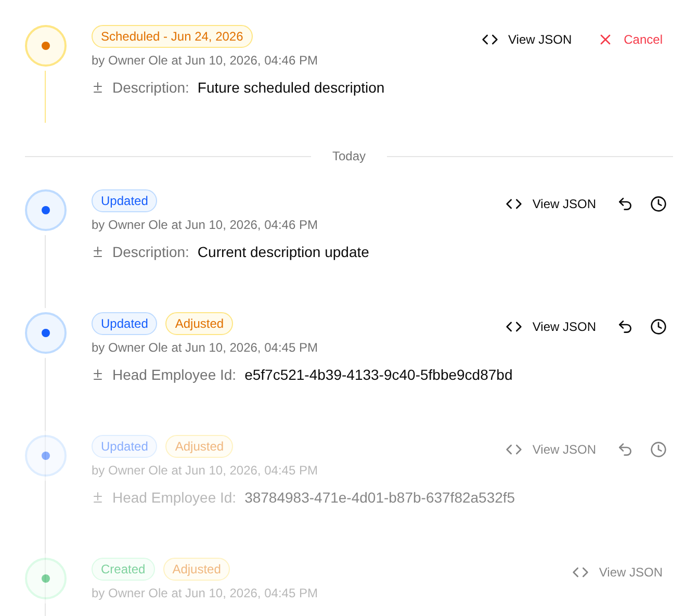Select timeline marker for e5f7c521 entry
Viewport: 698px width, 616px height.
click(46, 333)
